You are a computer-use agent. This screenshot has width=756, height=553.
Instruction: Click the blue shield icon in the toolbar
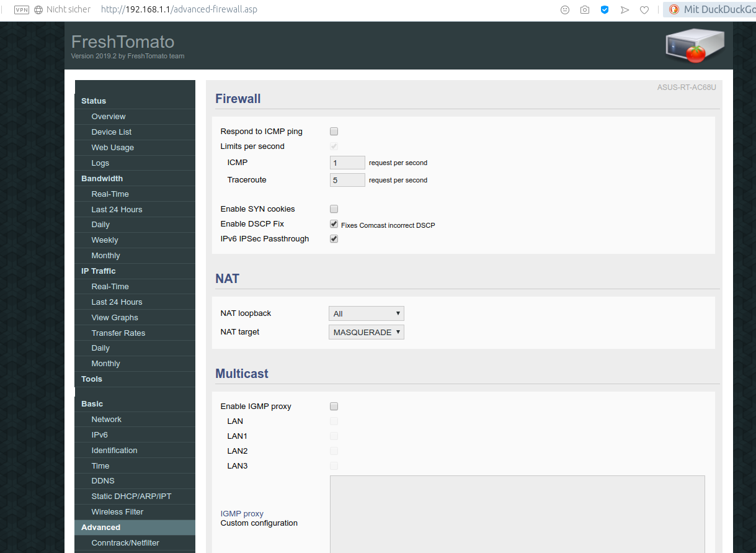tap(605, 9)
